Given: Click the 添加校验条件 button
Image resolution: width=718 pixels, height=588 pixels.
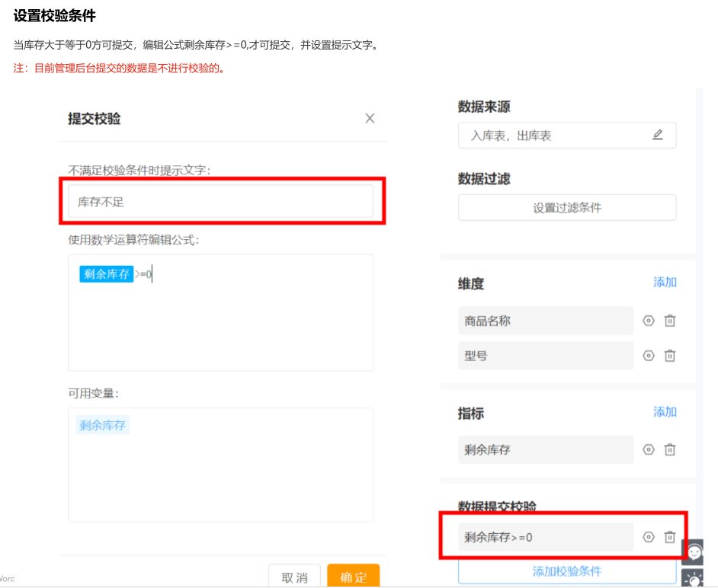Looking at the screenshot, I should pyautogui.click(x=567, y=571).
